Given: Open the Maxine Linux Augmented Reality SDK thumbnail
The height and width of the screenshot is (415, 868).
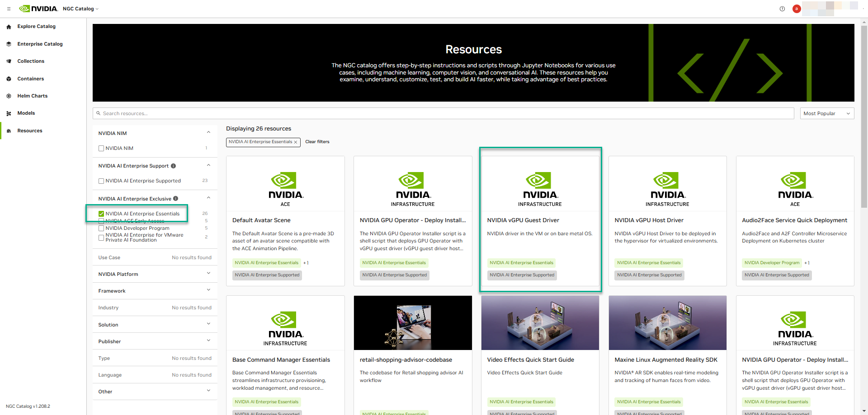Looking at the screenshot, I should click(668, 323).
